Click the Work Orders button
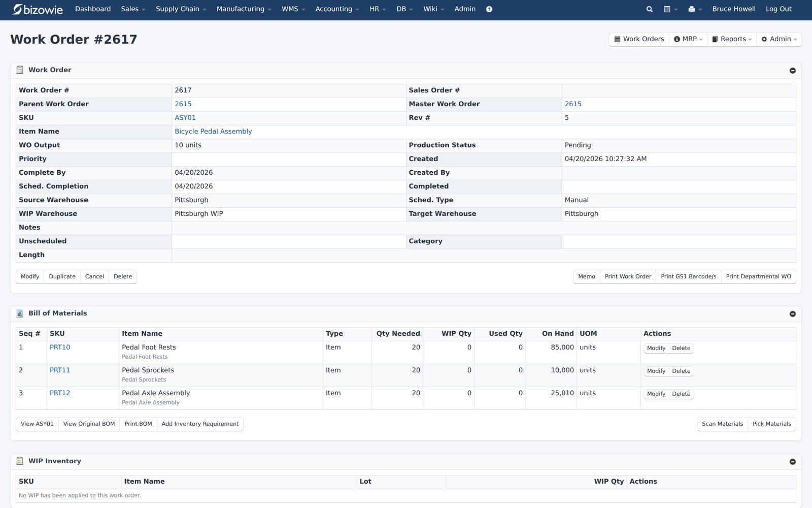Viewport: 812px width, 508px height. (639, 39)
